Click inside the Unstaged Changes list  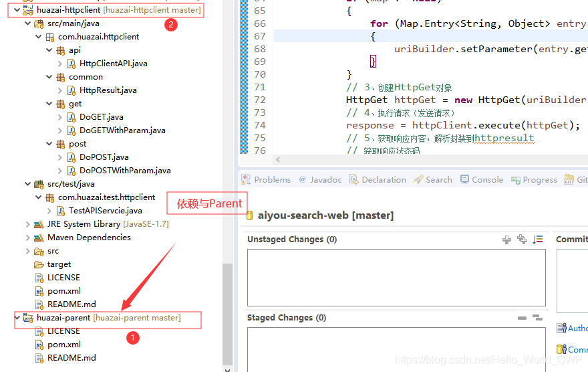[x=396, y=278]
